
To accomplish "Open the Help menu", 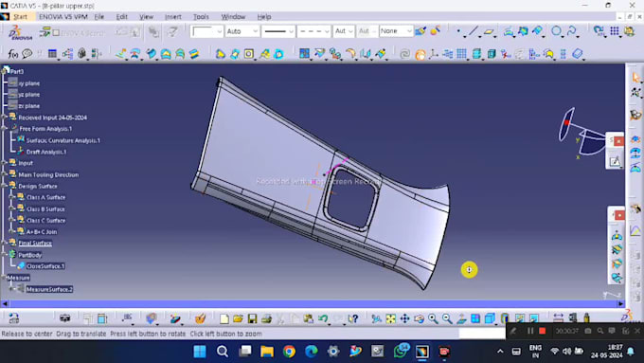I will (264, 17).
